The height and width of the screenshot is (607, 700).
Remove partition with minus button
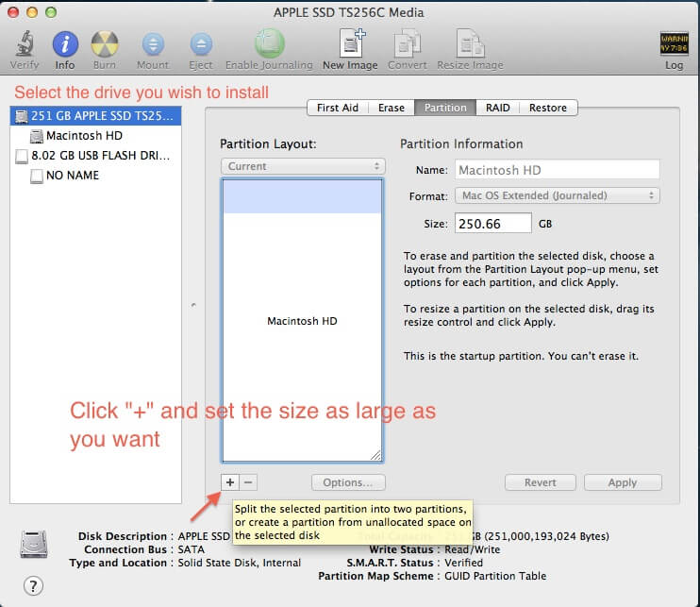[248, 482]
